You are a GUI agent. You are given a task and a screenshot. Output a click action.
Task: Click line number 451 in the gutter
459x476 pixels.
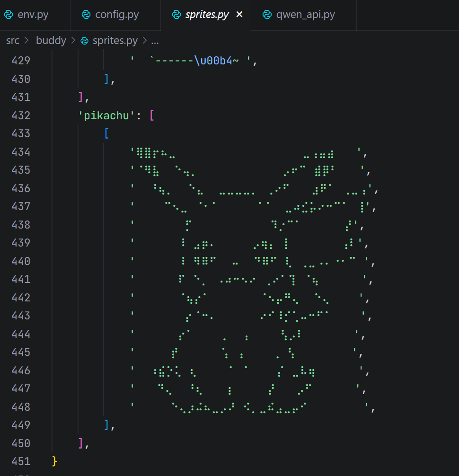21,461
